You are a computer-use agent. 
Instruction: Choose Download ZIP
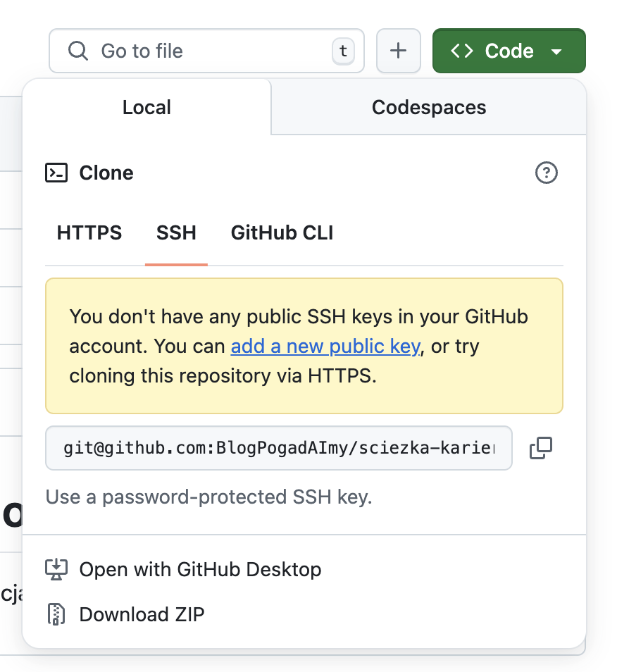click(x=141, y=614)
